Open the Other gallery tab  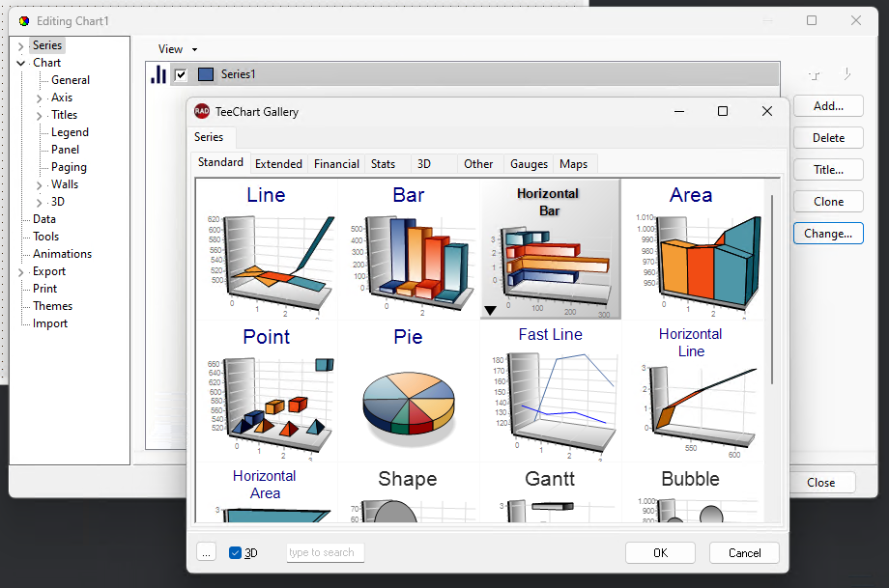pos(478,164)
